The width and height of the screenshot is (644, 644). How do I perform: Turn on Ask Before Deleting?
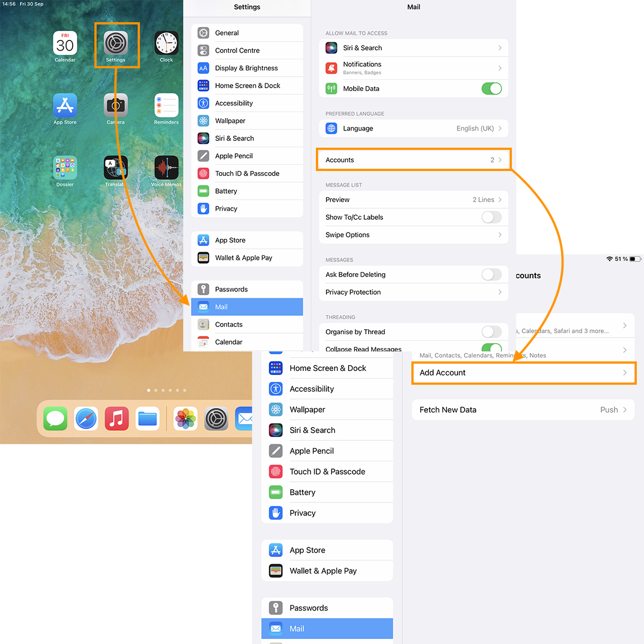[491, 274]
